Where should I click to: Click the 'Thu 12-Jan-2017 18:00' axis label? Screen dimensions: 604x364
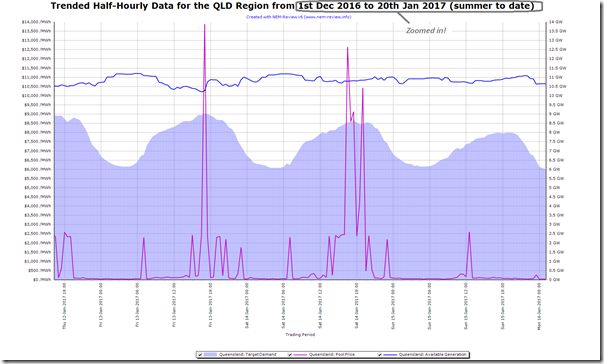[64, 306]
